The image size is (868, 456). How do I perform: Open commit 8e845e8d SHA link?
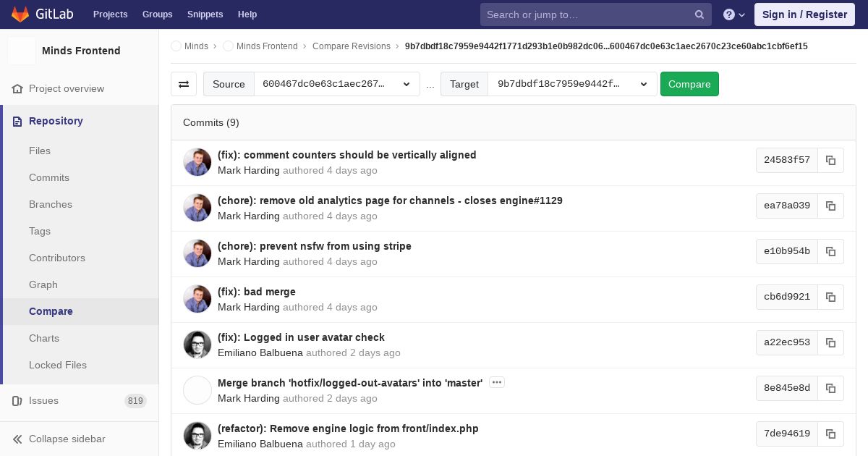[787, 389]
